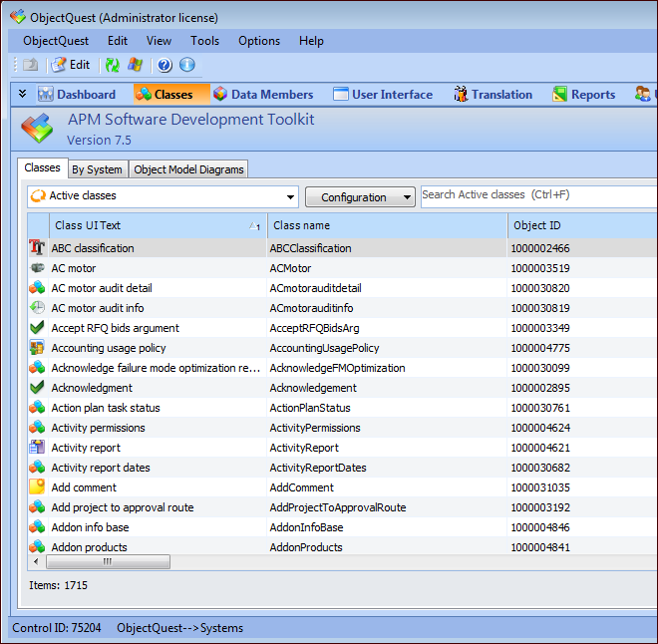Screen dimensions: 658x644
Task: Open the Configuration dropdown button
Action: [360, 197]
